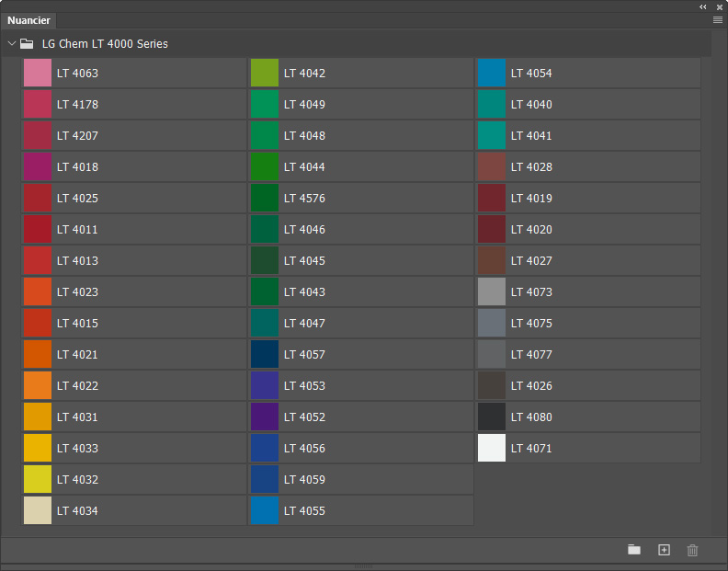728x571 pixels.
Task: Pick the beige LT 4034 swatch
Action: pyautogui.click(x=38, y=510)
